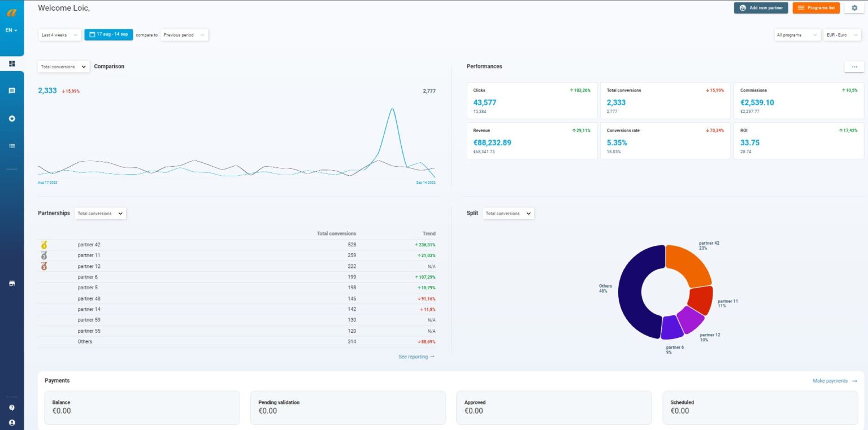Open the Total conversions dropdown above the Comparison chart
This screenshot has width=868, height=430.
[x=63, y=66]
